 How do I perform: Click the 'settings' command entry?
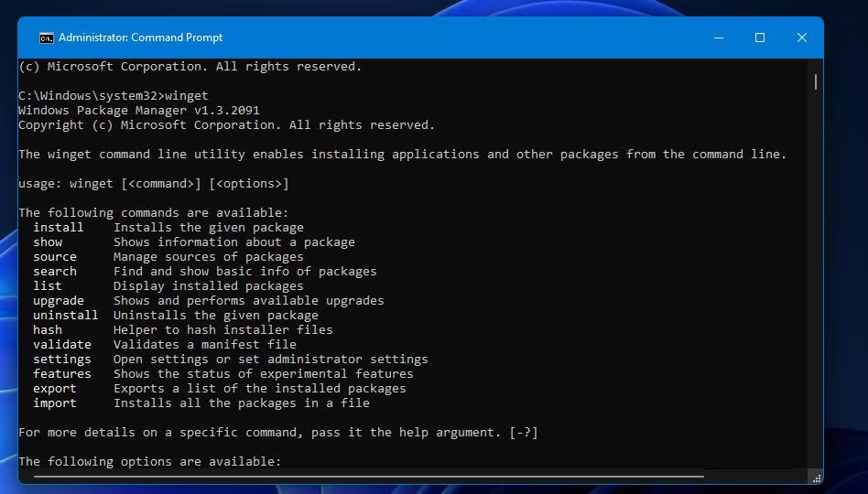tap(62, 360)
